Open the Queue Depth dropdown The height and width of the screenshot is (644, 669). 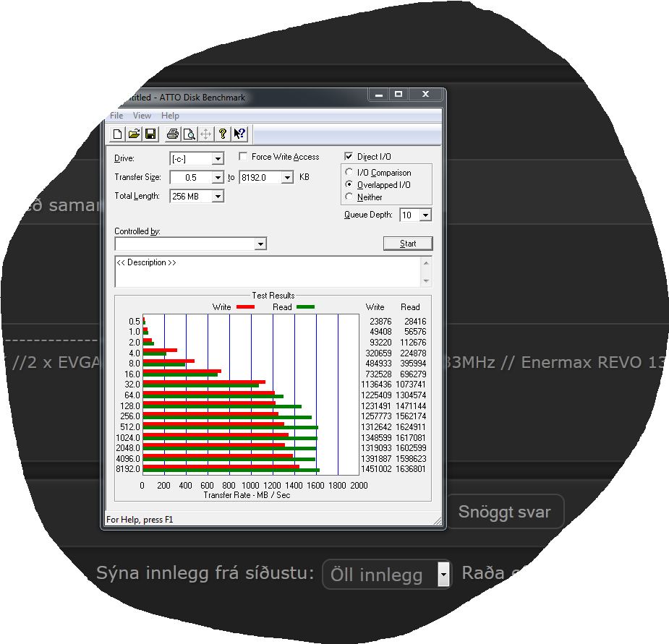point(427,215)
